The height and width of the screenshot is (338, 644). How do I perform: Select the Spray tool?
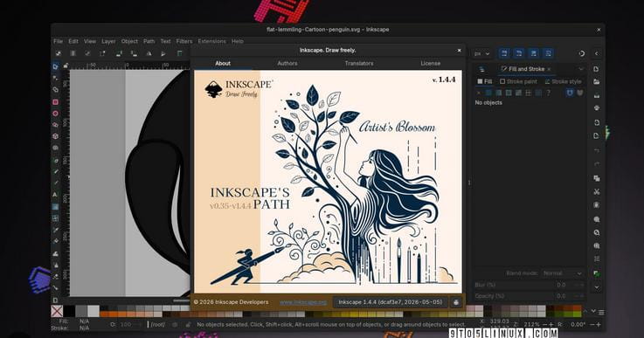(x=55, y=266)
